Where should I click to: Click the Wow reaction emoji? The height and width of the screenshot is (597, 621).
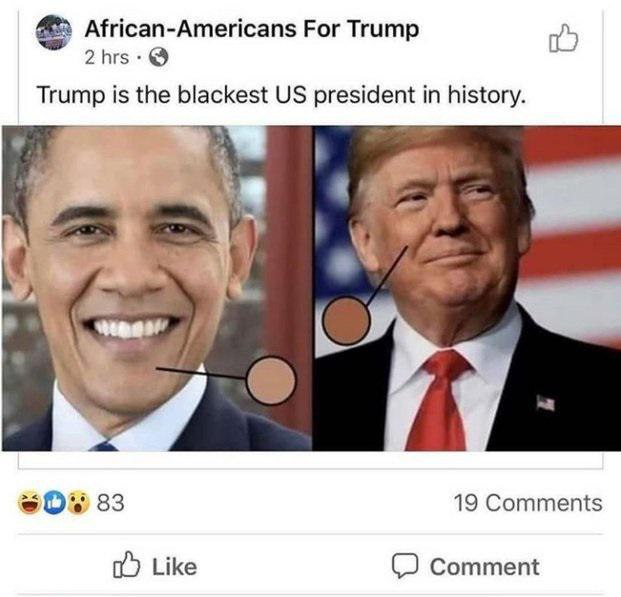point(78,502)
